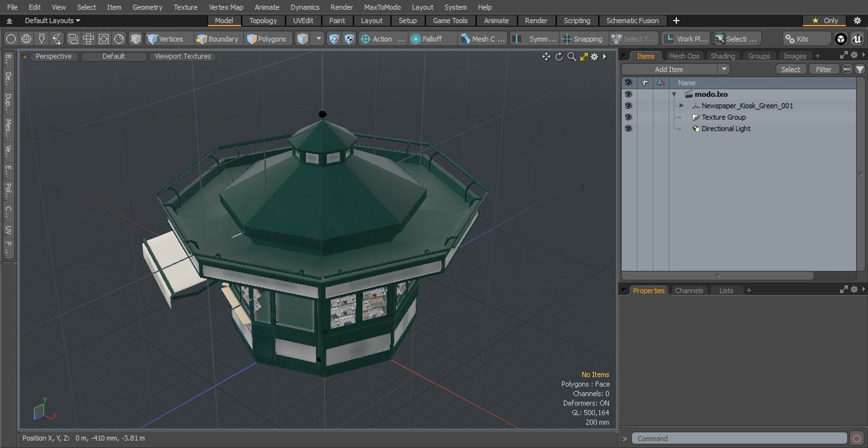
Task: Open the top-right settings gear
Action: point(857,21)
